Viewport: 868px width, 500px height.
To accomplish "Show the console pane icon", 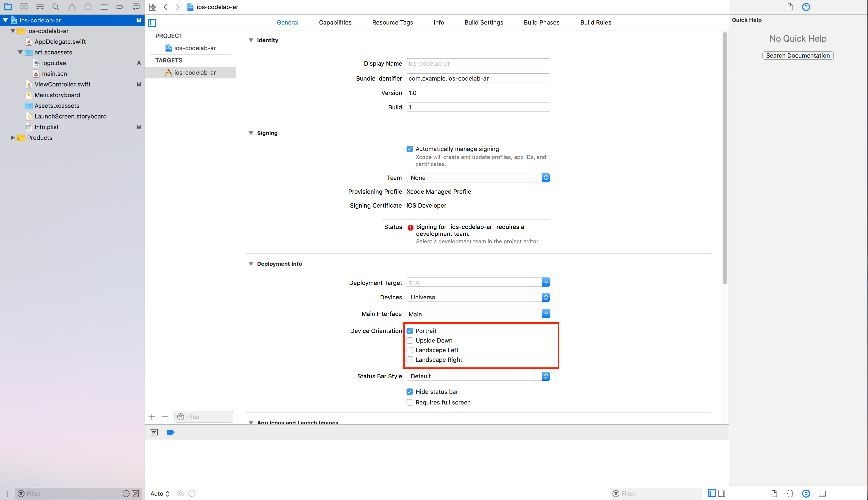I will 722,493.
